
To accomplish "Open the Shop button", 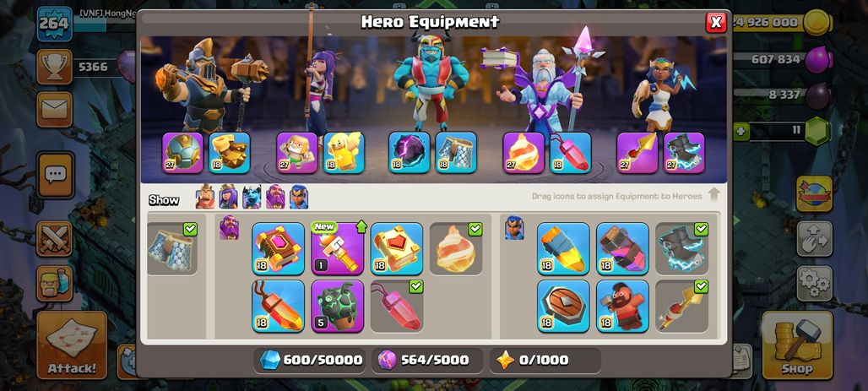I will (x=798, y=345).
